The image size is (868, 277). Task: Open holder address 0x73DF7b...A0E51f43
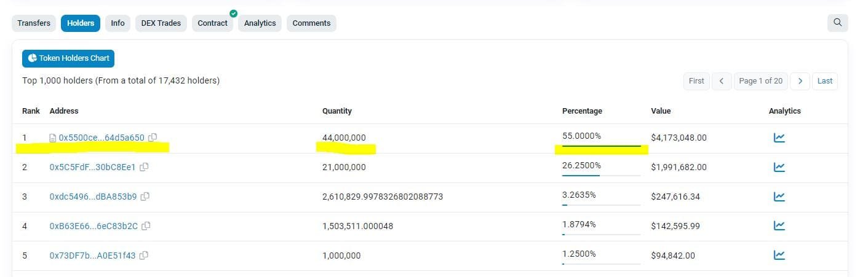(92, 256)
